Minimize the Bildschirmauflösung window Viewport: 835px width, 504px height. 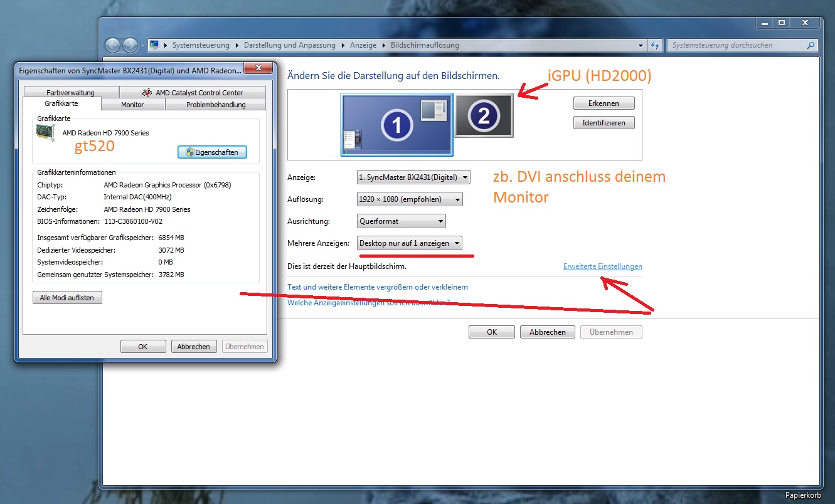click(x=764, y=23)
